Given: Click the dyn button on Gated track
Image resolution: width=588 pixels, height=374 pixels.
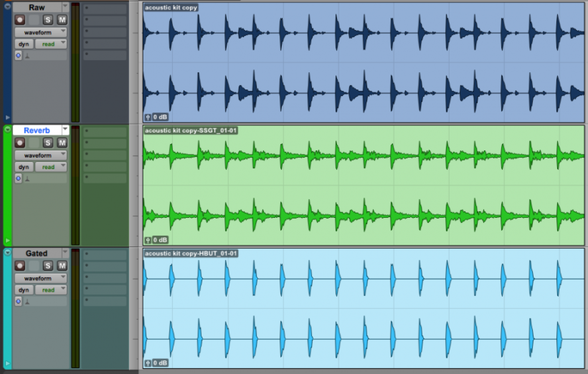Looking at the screenshot, I should [x=24, y=290].
